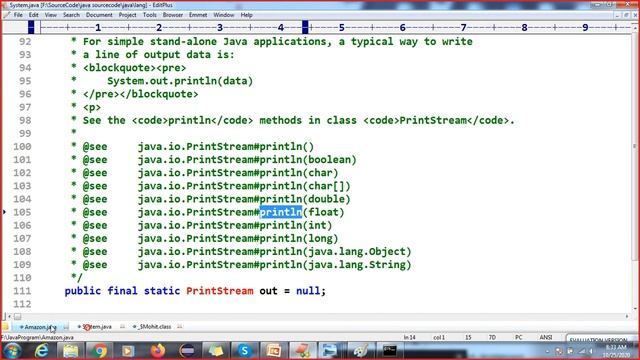Click the volume icon in system tray
Image resolution: width=640 pixels, height=360 pixels.
591,351
